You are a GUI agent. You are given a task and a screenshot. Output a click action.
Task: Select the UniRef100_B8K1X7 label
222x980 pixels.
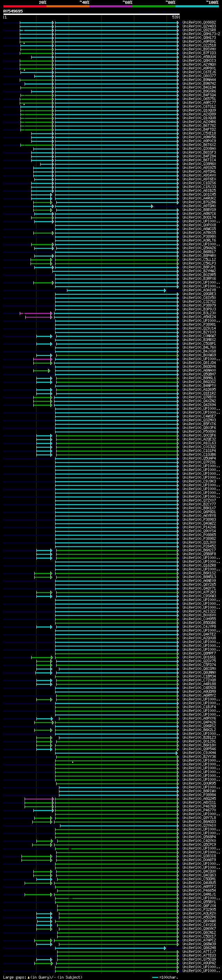click(199, 508)
